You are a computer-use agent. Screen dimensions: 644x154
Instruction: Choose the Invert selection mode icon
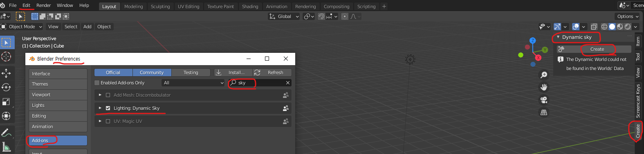pyautogui.click(x=58, y=16)
